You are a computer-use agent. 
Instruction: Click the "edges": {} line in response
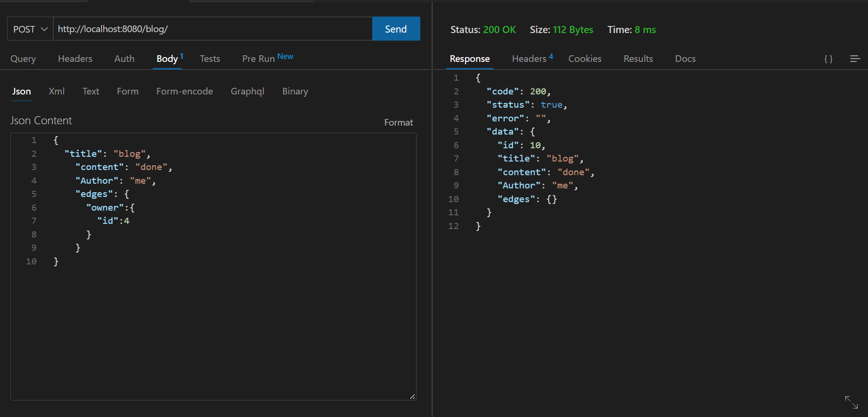527,199
